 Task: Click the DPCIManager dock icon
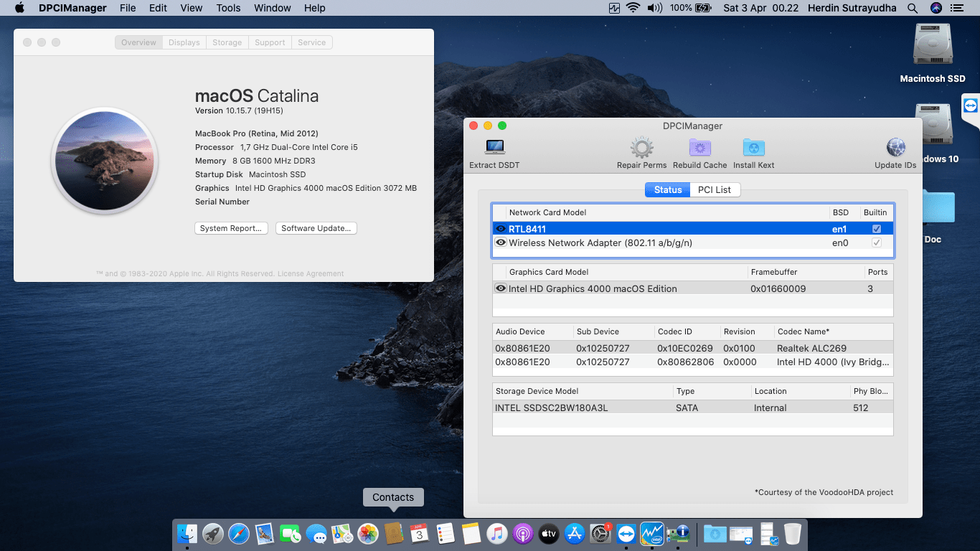(x=678, y=533)
